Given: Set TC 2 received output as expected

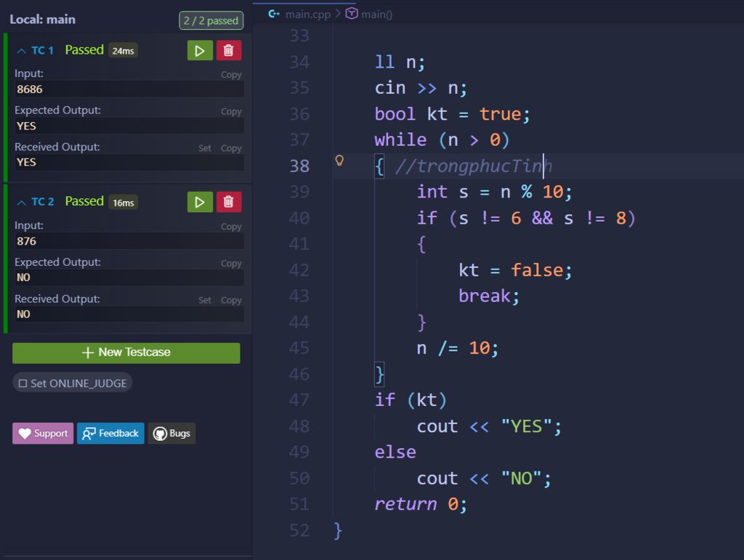Looking at the screenshot, I should pos(204,300).
